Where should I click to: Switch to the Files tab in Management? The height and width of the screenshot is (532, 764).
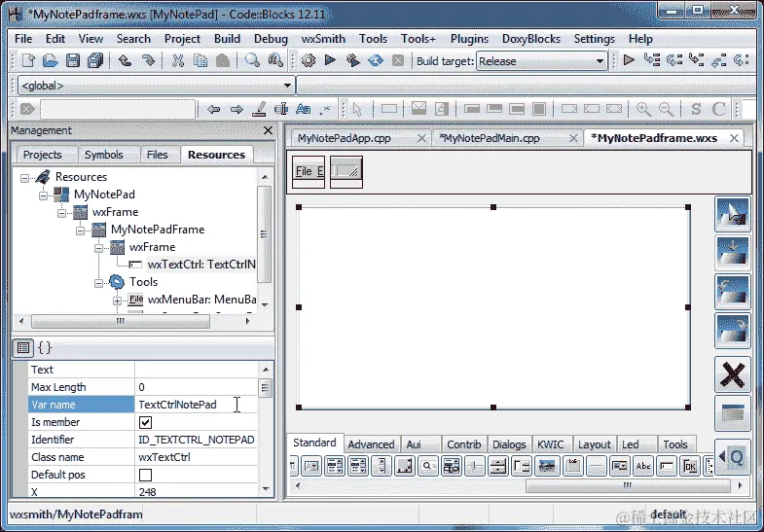[x=157, y=155]
